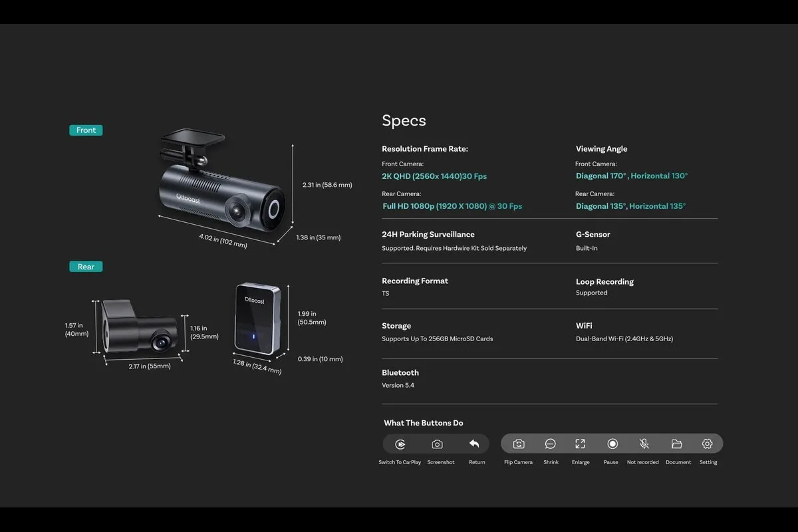Click the '1.28 in (32.4 mm)' dimension
This screenshot has width=798, height=532.
tap(257, 367)
